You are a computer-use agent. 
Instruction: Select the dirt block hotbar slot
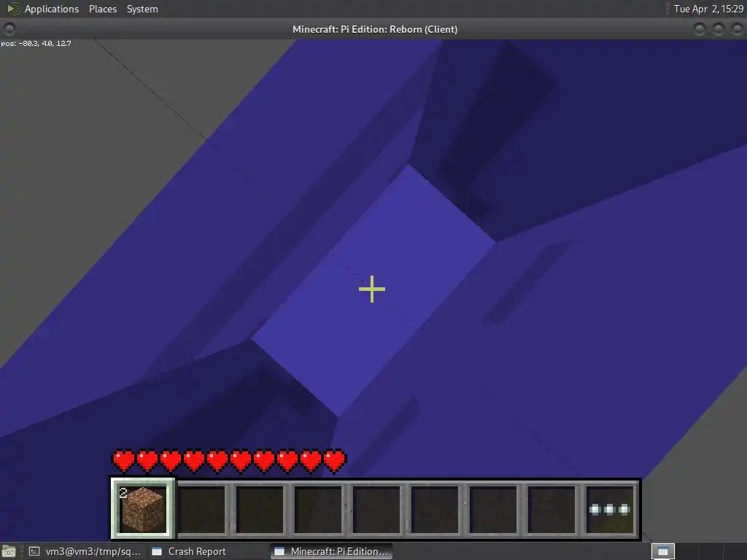pos(143,509)
